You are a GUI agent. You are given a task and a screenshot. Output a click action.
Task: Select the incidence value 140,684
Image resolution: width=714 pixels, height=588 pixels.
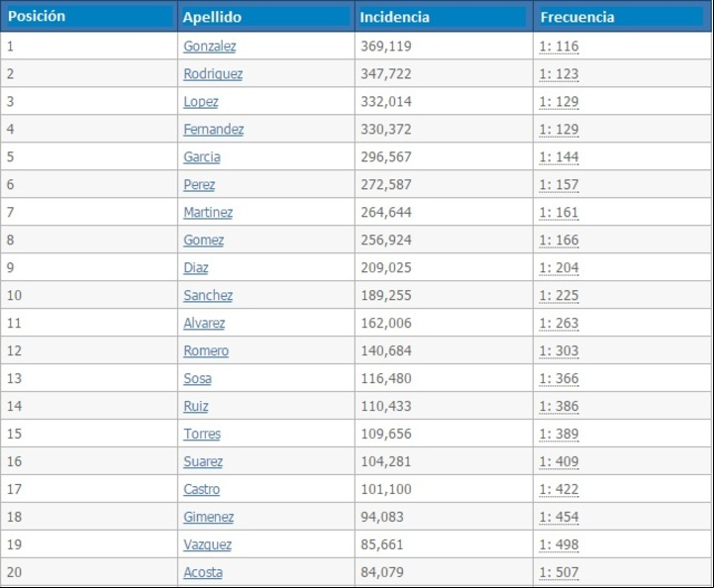pyautogui.click(x=386, y=350)
